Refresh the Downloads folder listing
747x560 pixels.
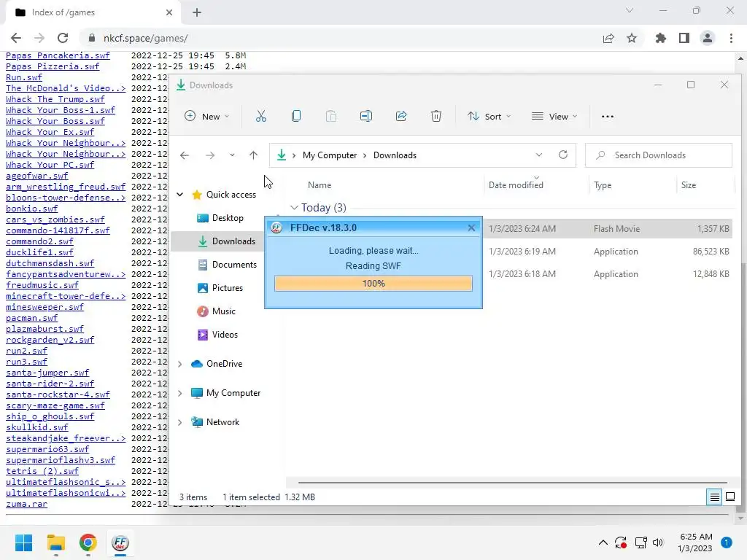563,155
